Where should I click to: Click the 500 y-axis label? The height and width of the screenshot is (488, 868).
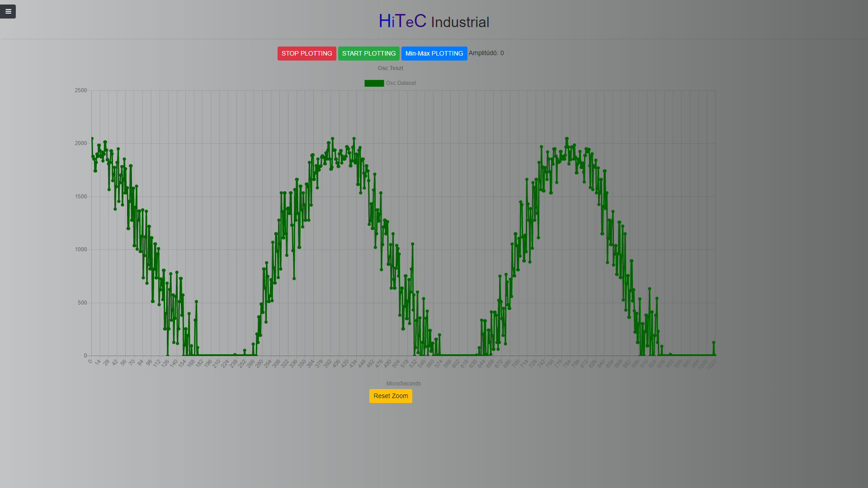click(82, 303)
